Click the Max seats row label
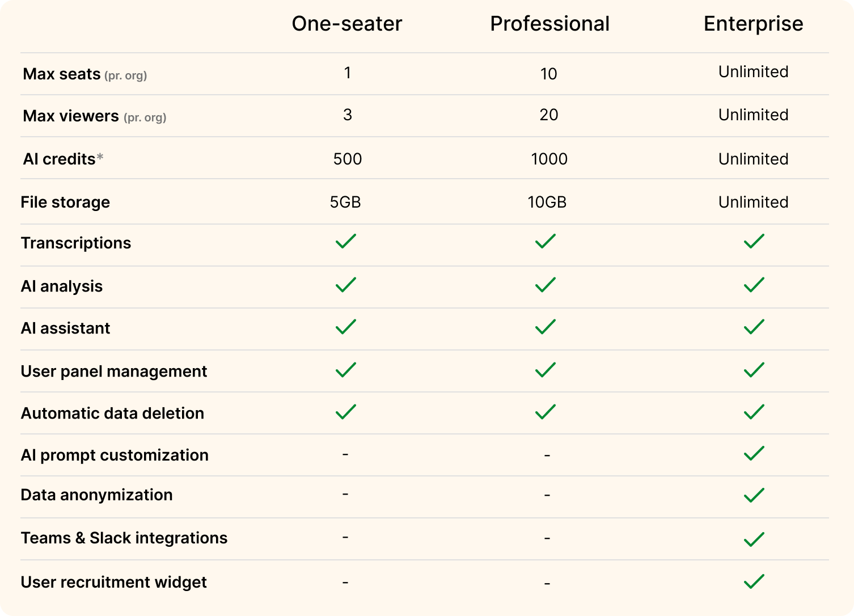The width and height of the screenshot is (854, 616). 62,74
